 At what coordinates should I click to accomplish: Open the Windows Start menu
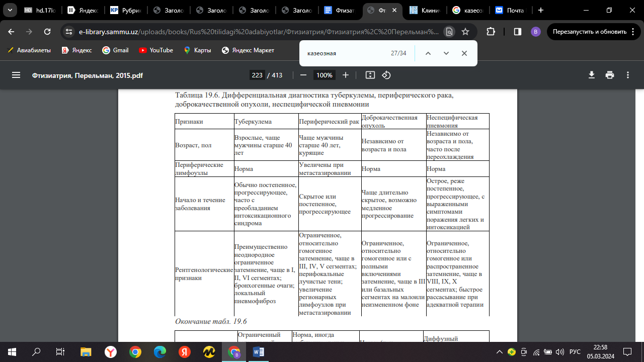tap(12, 352)
